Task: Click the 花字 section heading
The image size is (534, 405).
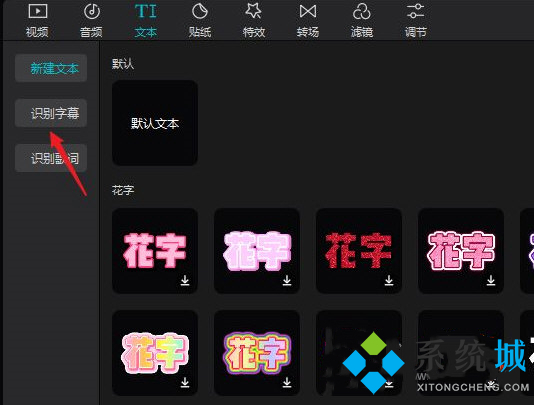Action: point(123,190)
